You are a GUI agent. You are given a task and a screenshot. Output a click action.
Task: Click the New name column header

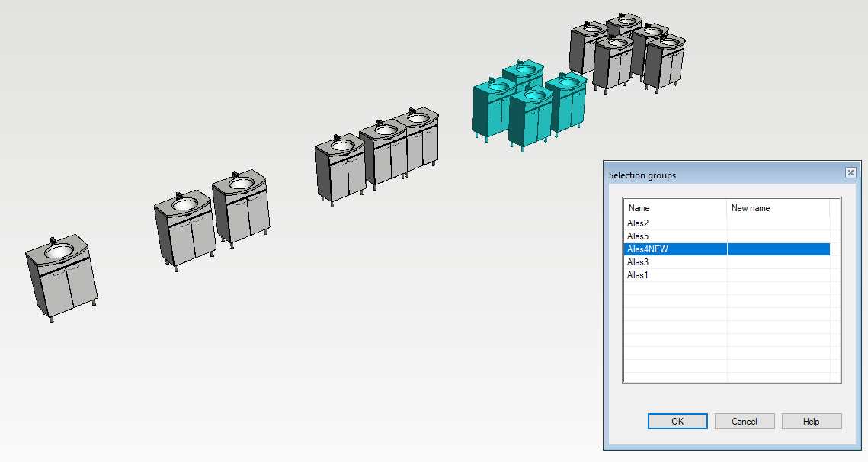click(777, 208)
